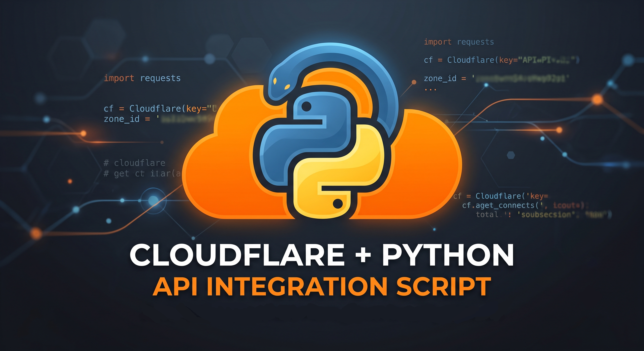The width and height of the screenshot is (644, 351).
Task: Click the Python logo on the cloud
Action: (322, 156)
